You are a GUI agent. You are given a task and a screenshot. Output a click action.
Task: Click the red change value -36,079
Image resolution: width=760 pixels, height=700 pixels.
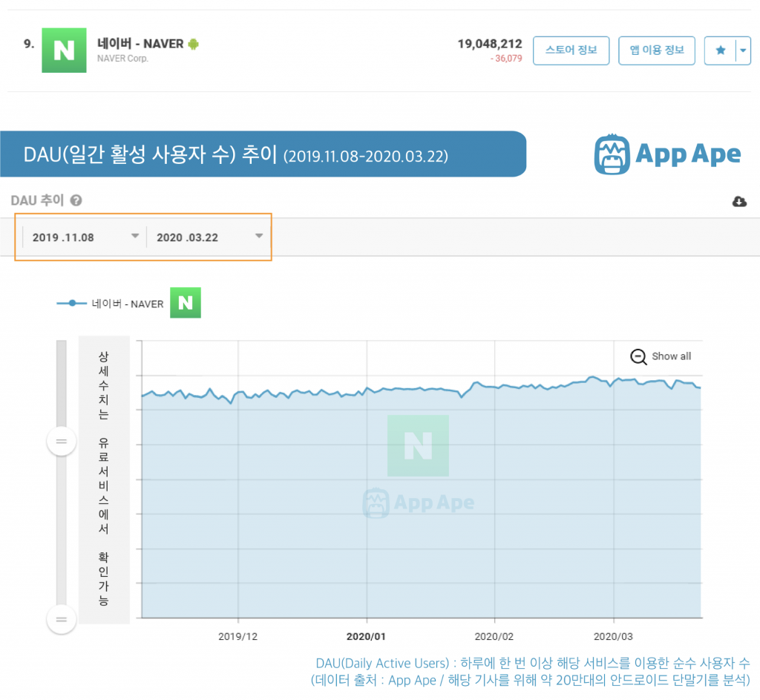(506, 59)
